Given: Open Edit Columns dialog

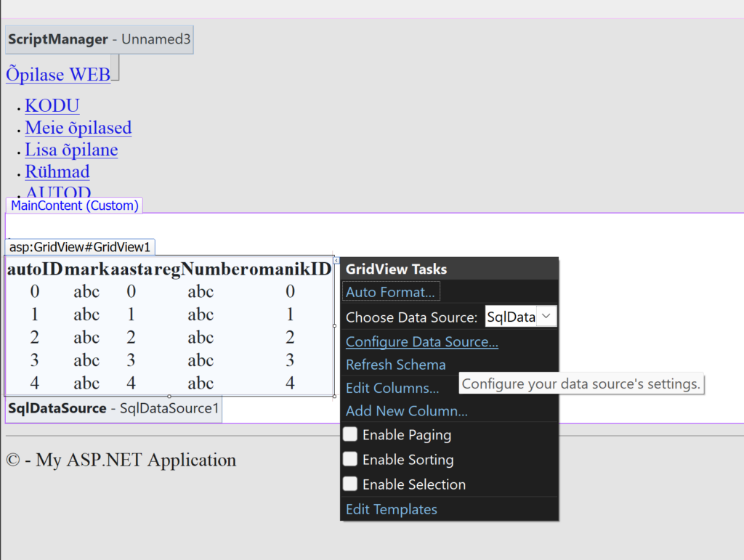Looking at the screenshot, I should tap(392, 388).
